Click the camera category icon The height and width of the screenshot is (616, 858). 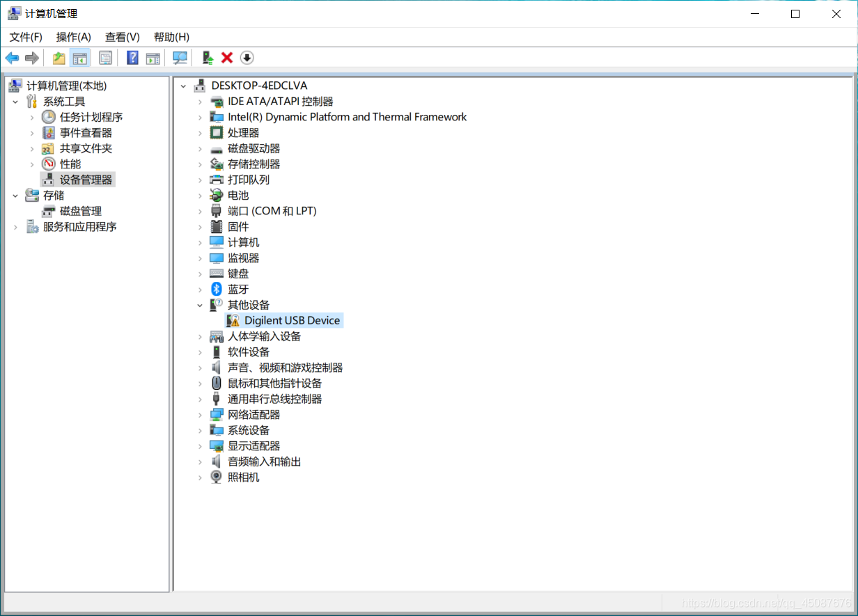click(x=217, y=477)
